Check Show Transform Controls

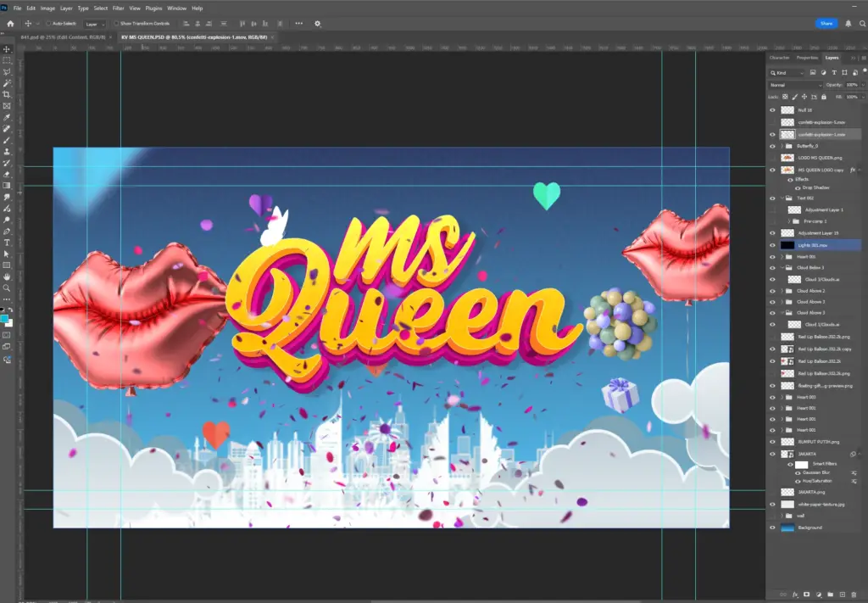(117, 24)
